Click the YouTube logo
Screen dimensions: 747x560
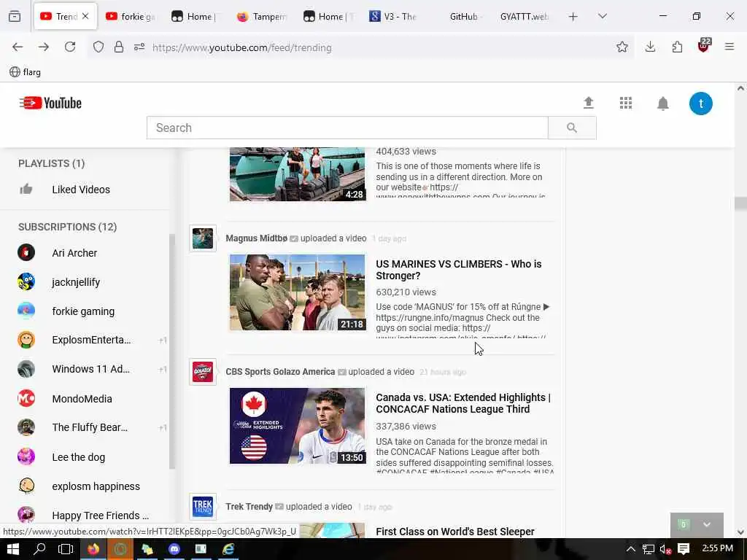50,103
